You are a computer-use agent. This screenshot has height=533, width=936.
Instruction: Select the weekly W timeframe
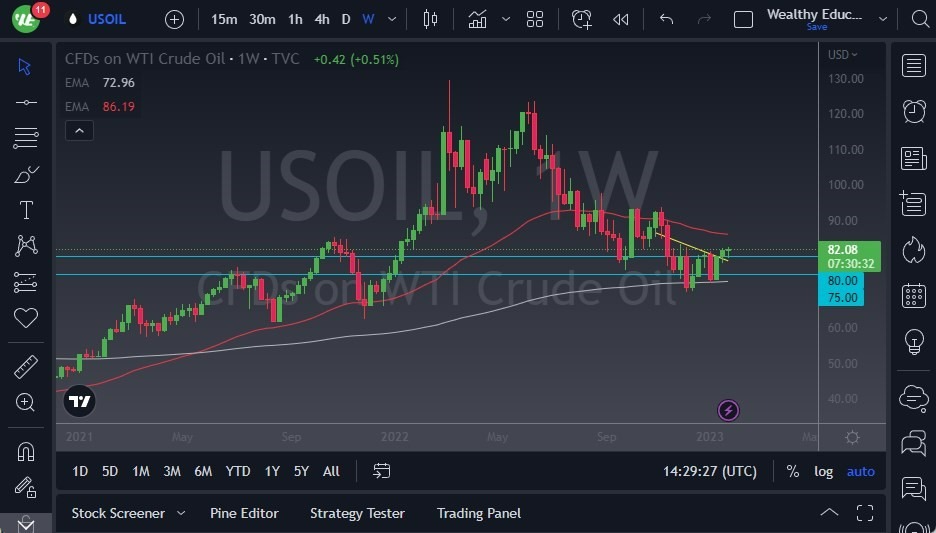tap(368, 20)
